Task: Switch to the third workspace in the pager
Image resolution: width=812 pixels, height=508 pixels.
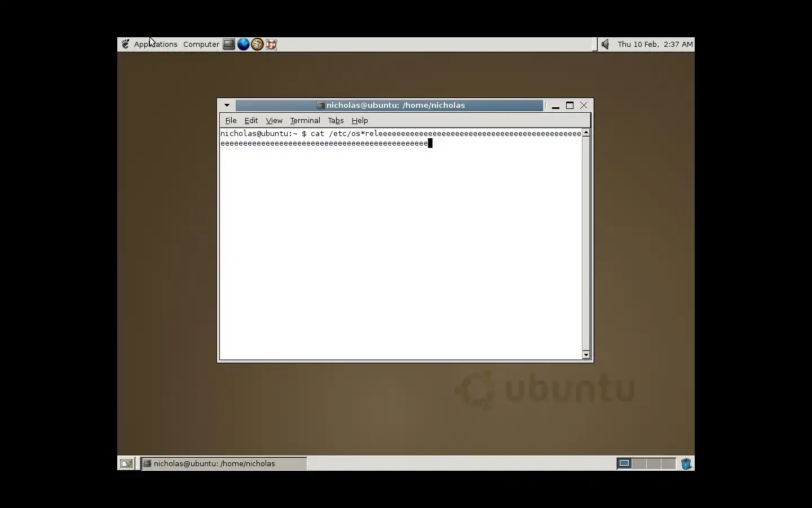Action: pos(654,463)
